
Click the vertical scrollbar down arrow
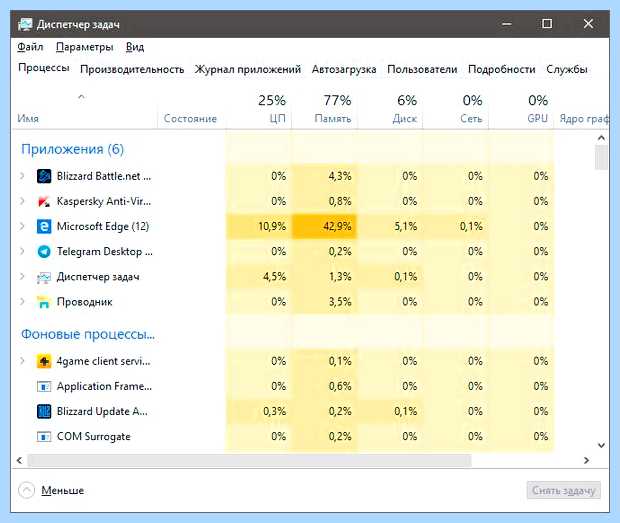tap(601, 446)
